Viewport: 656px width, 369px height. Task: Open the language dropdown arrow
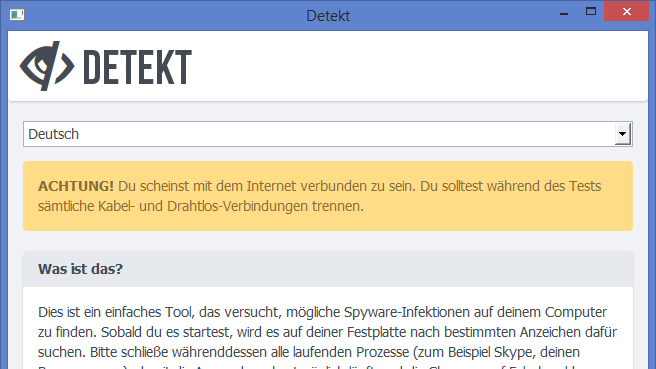point(623,134)
